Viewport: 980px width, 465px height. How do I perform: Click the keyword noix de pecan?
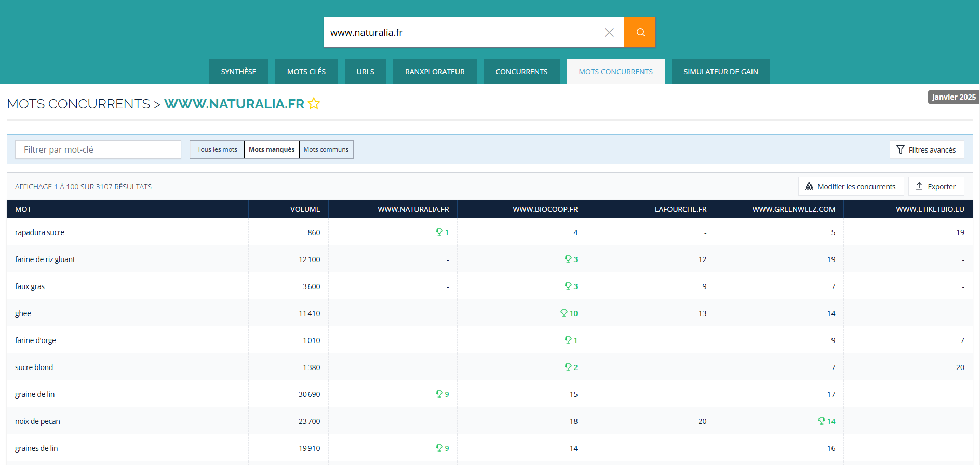(37, 421)
